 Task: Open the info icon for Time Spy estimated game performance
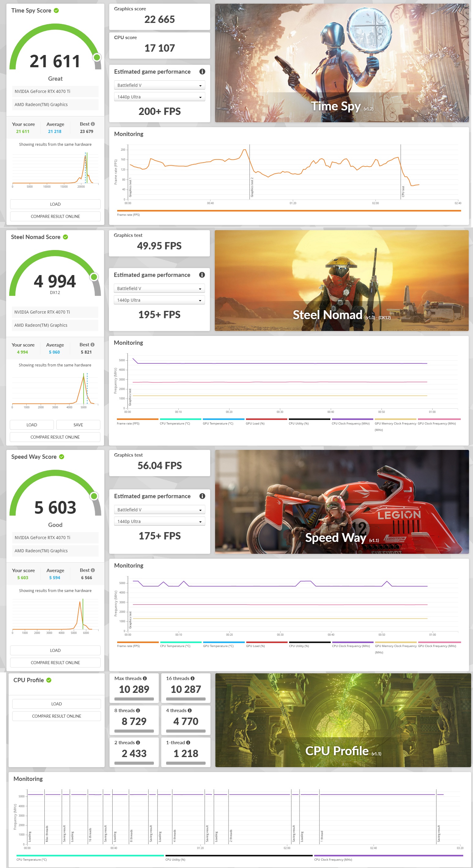pos(202,72)
